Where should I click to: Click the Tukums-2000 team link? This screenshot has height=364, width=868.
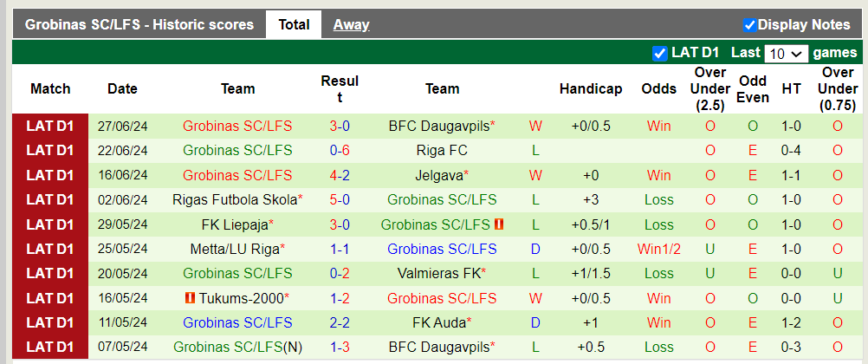click(x=242, y=298)
